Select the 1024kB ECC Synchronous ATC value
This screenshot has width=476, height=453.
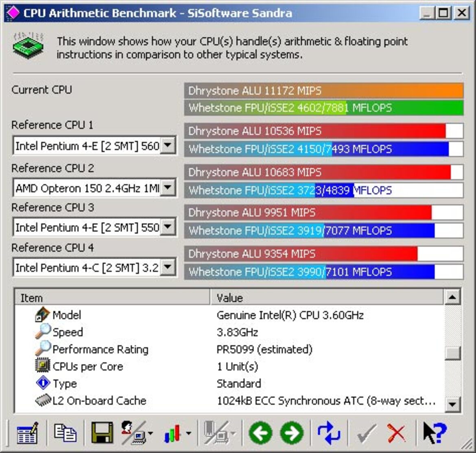326,401
